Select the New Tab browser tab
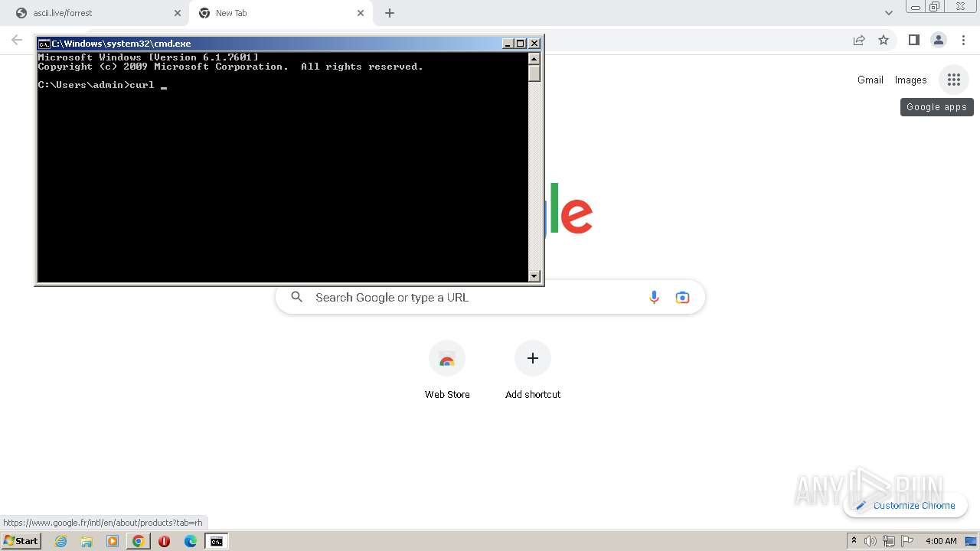The height and width of the screenshot is (551, 980). click(x=279, y=13)
